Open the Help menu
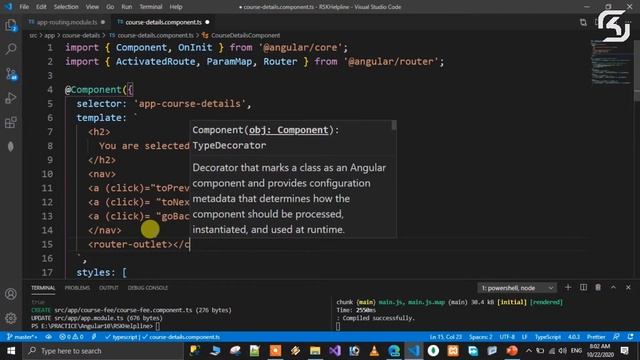Image resolution: width=640 pixels, height=360 pixels. [x=176, y=7]
